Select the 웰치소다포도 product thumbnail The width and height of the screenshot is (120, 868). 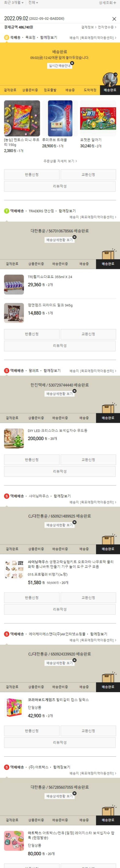[14, 284]
